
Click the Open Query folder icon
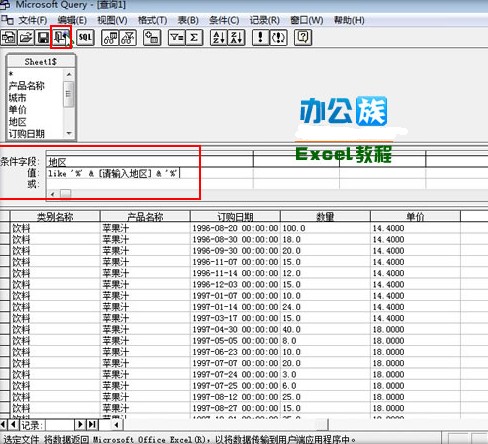[26, 37]
